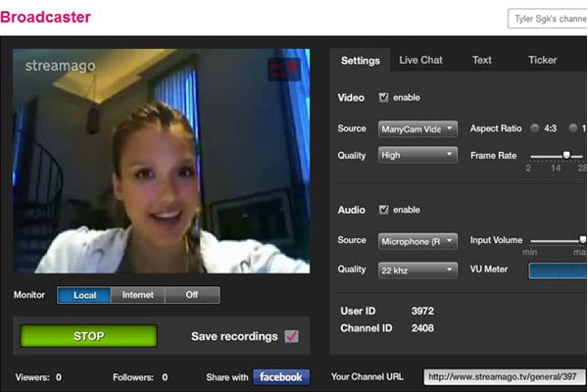
Task: Uncheck the Save recordings checkbox
Action: [x=291, y=336]
